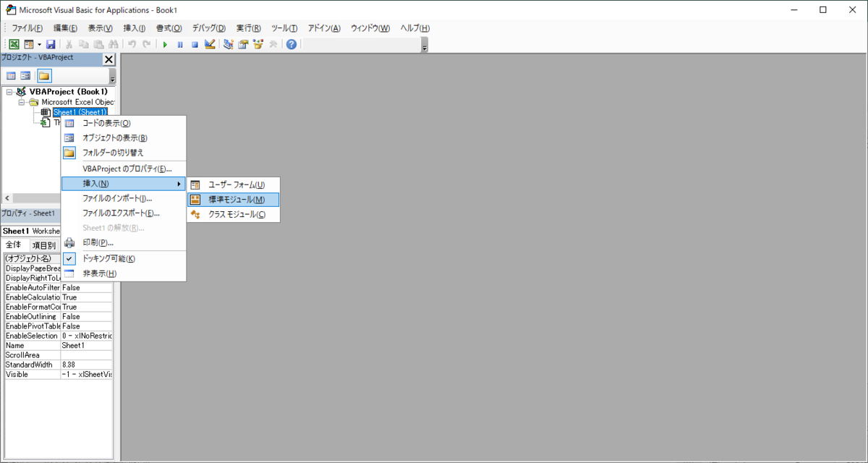Choose ファイルのエクスポート(E)... entry

click(123, 213)
